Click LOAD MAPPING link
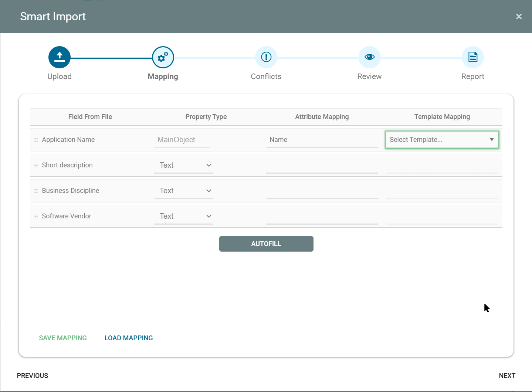 [x=129, y=338]
